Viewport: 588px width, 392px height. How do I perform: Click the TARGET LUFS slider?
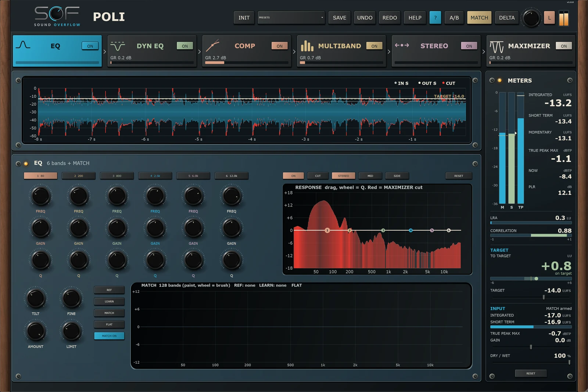tap(531, 297)
